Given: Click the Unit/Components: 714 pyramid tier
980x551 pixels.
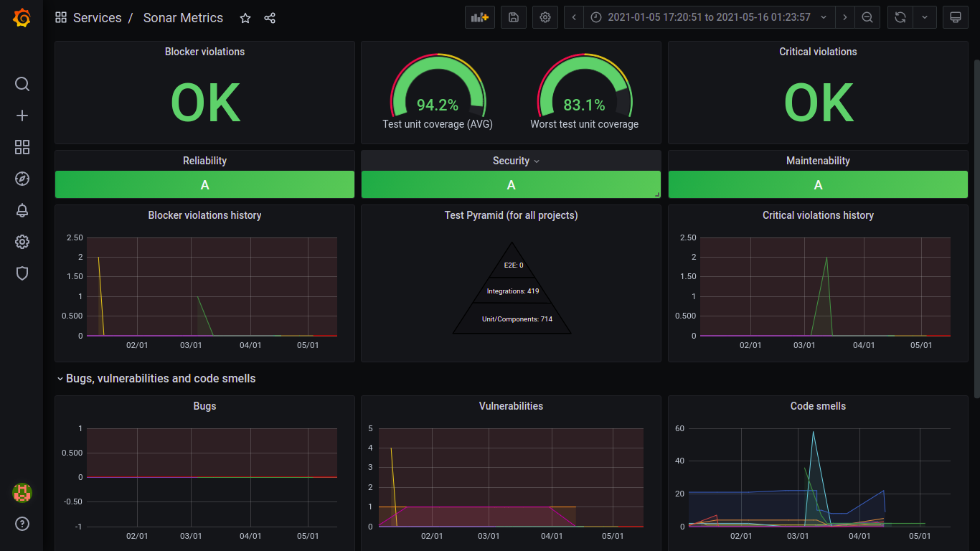Looking at the screenshot, I should pos(517,319).
